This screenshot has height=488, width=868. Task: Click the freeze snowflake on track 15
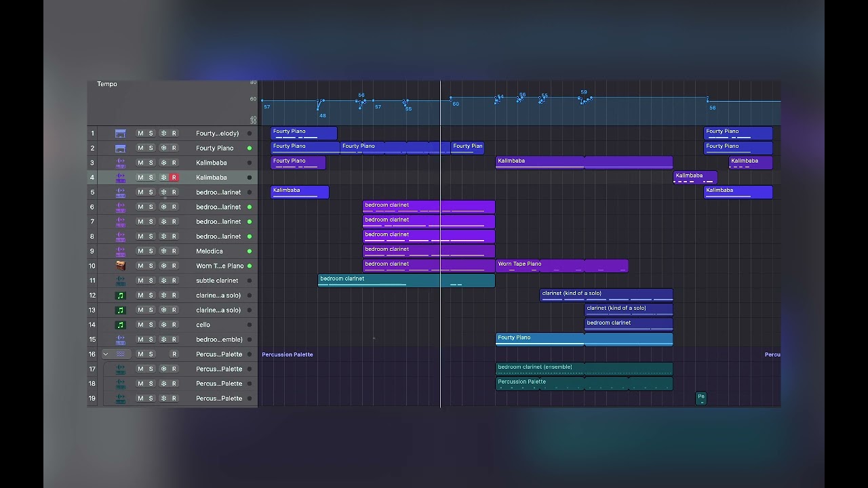coord(163,340)
